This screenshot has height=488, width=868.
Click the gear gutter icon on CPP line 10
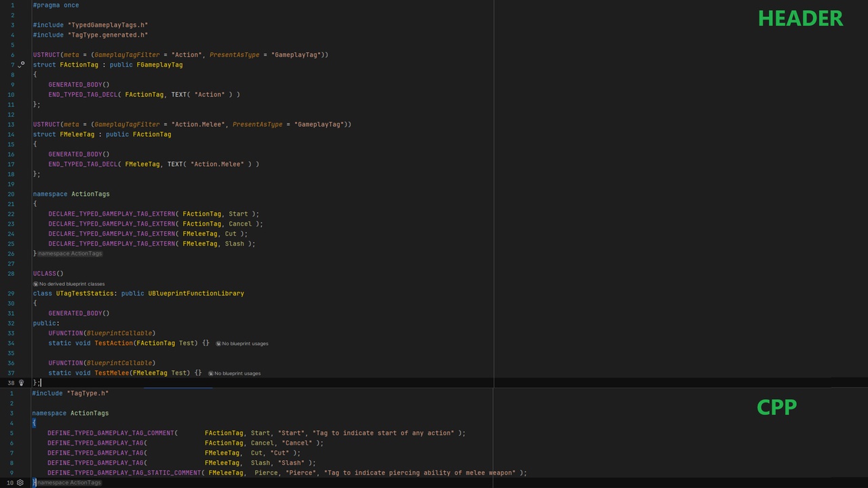click(x=20, y=483)
